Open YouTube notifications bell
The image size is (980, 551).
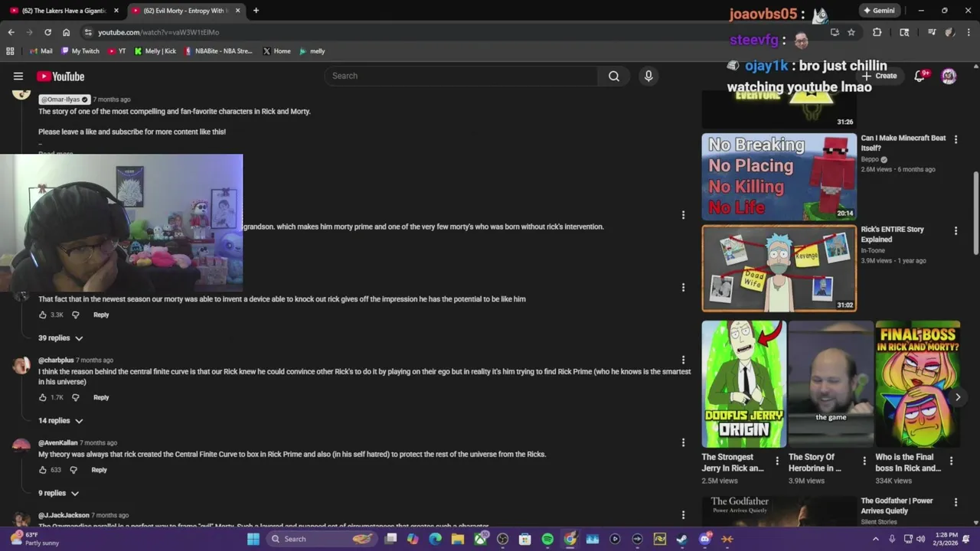coord(920,76)
